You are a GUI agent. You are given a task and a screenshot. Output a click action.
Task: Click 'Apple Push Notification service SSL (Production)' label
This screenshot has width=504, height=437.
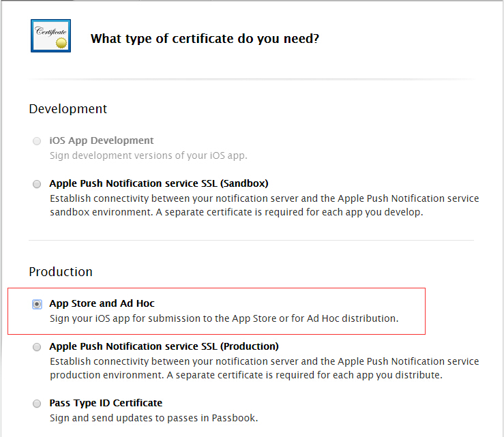[164, 346]
